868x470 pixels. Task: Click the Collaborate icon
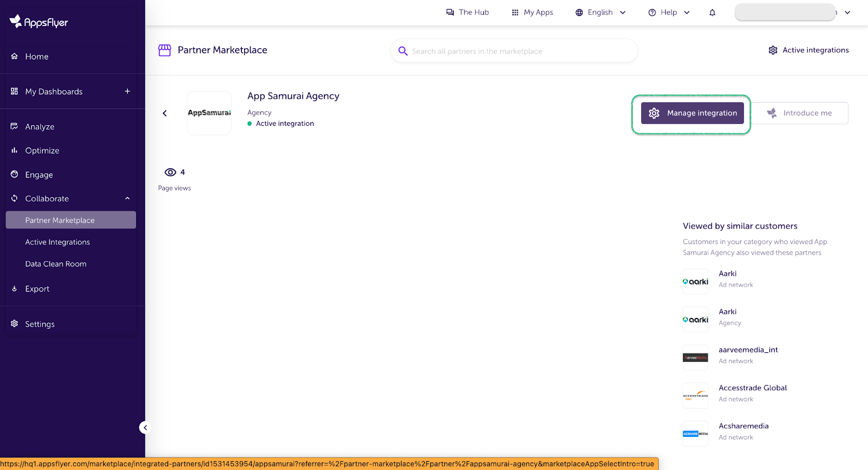(x=15, y=198)
